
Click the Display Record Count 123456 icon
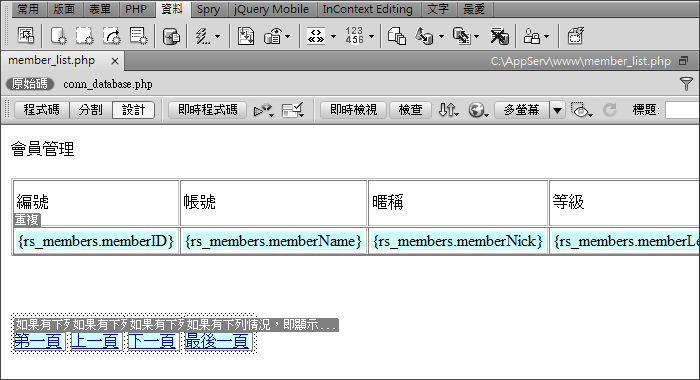click(x=354, y=35)
